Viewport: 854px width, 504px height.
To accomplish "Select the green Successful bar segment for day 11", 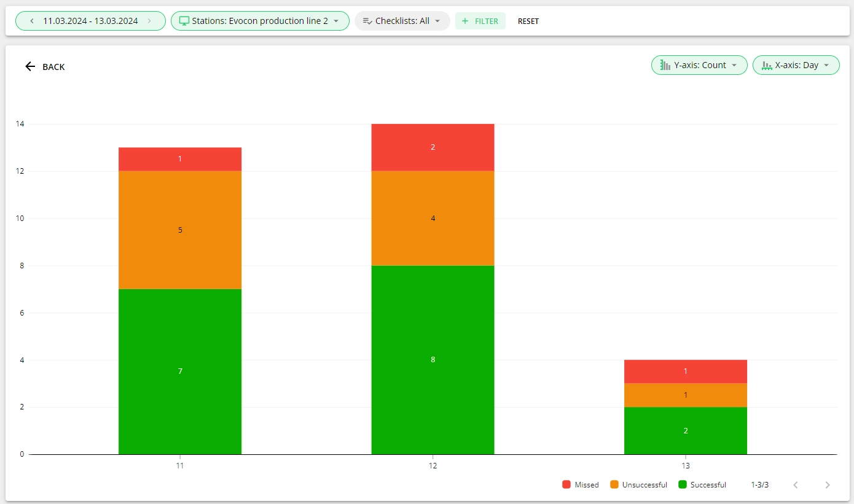I will (180, 371).
